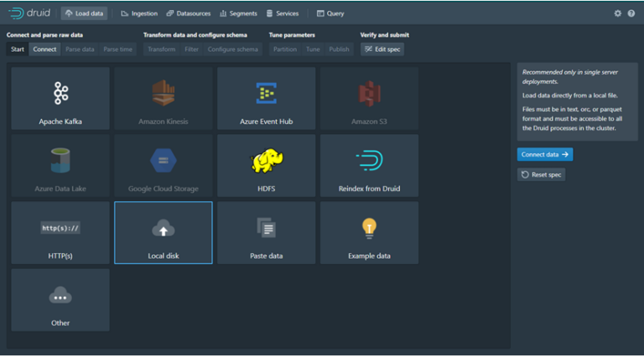Open the Ingestion menu item
The height and width of the screenshot is (357, 644).
pos(139,13)
